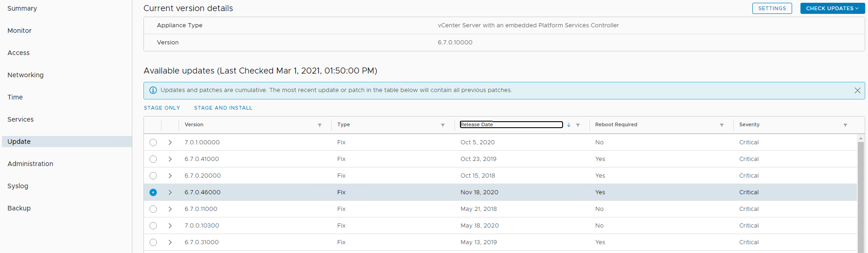Expand details for version 6.7.0.31000
Image resolution: width=868 pixels, height=253 pixels.
tap(170, 242)
